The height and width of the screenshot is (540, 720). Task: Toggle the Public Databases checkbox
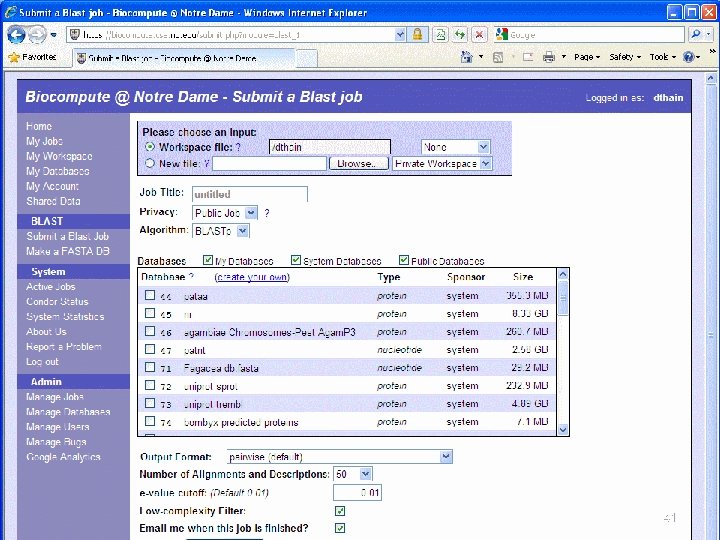coord(404,260)
